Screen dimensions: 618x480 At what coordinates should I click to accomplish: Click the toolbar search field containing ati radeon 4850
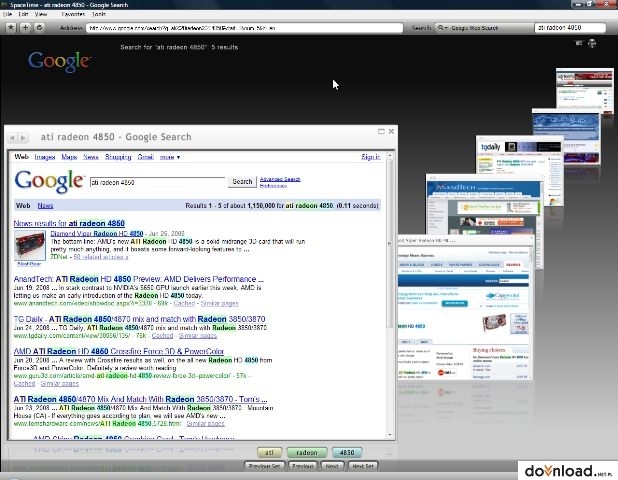(570, 28)
